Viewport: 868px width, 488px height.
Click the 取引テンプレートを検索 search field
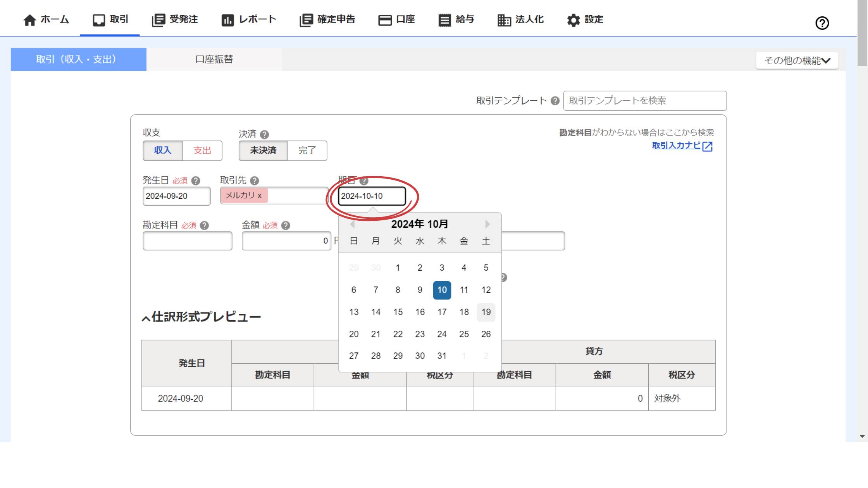pyautogui.click(x=645, y=101)
